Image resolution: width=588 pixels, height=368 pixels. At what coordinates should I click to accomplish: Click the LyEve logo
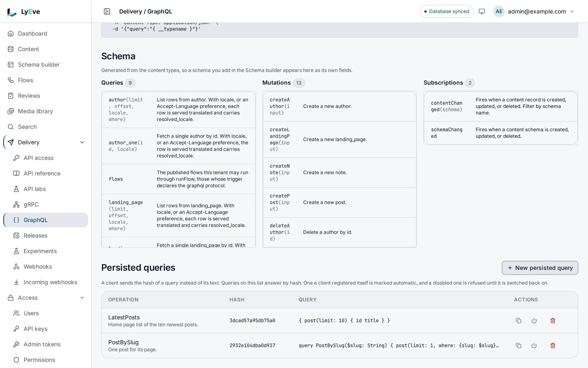23,12
